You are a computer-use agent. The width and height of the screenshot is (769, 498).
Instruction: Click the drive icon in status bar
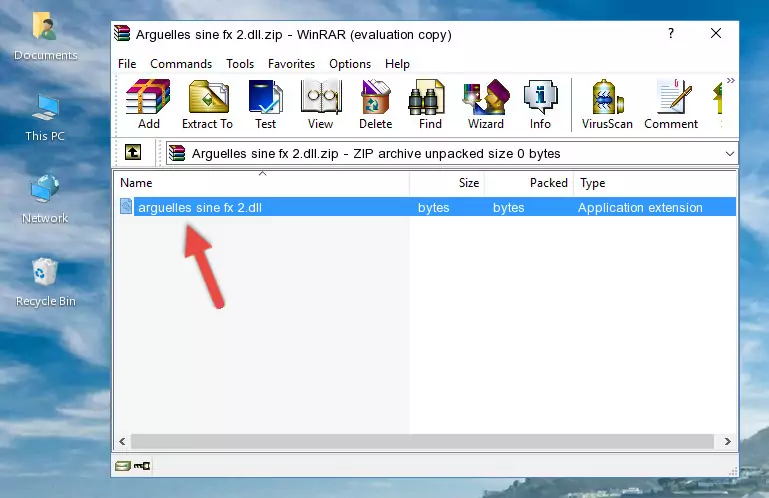click(x=123, y=466)
